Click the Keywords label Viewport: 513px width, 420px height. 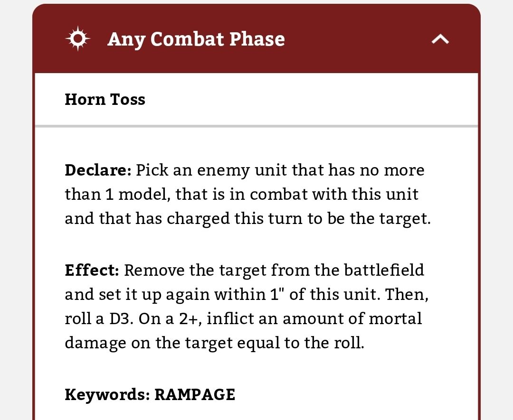point(107,394)
